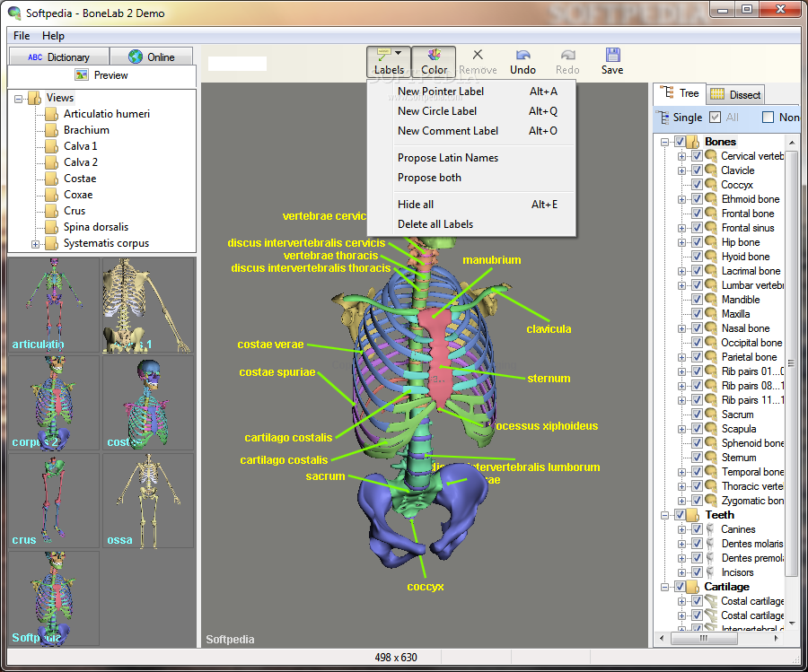808x672 pixels.
Task: Open the Labels toolbar button
Action: click(x=389, y=61)
